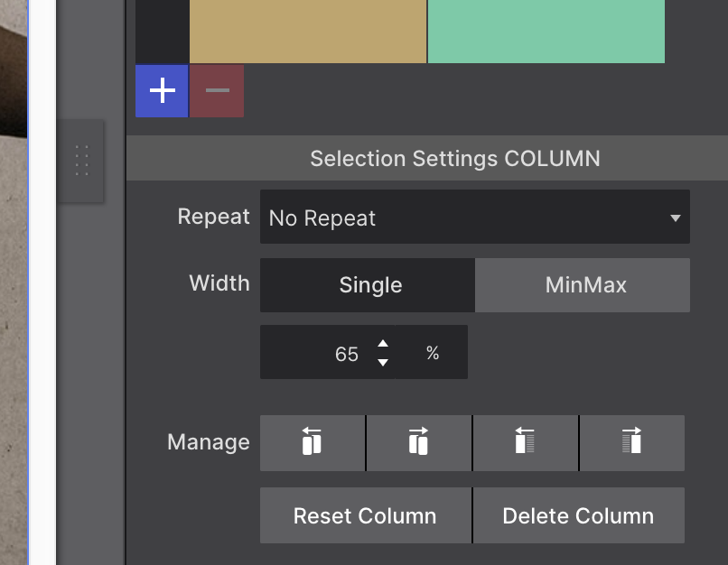Click the dotted panel drag handle
Screen dimensions: 728x565
point(81,161)
